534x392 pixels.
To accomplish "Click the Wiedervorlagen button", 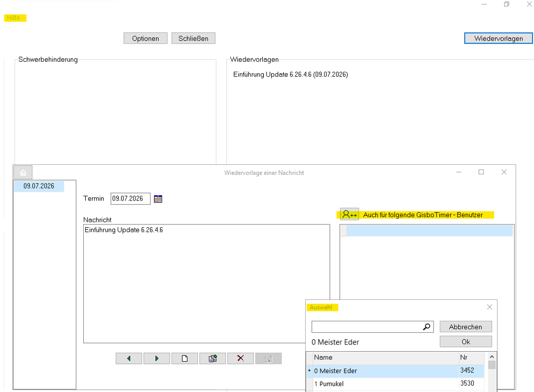I will pos(498,39).
